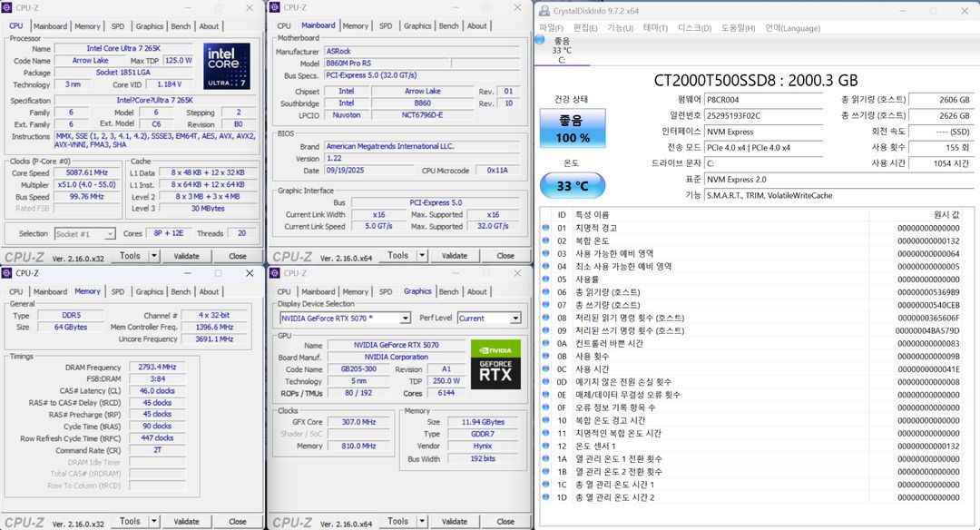Click total host reads value 2606 GB
Image resolution: width=980 pixels, height=530 pixels.
(941, 100)
